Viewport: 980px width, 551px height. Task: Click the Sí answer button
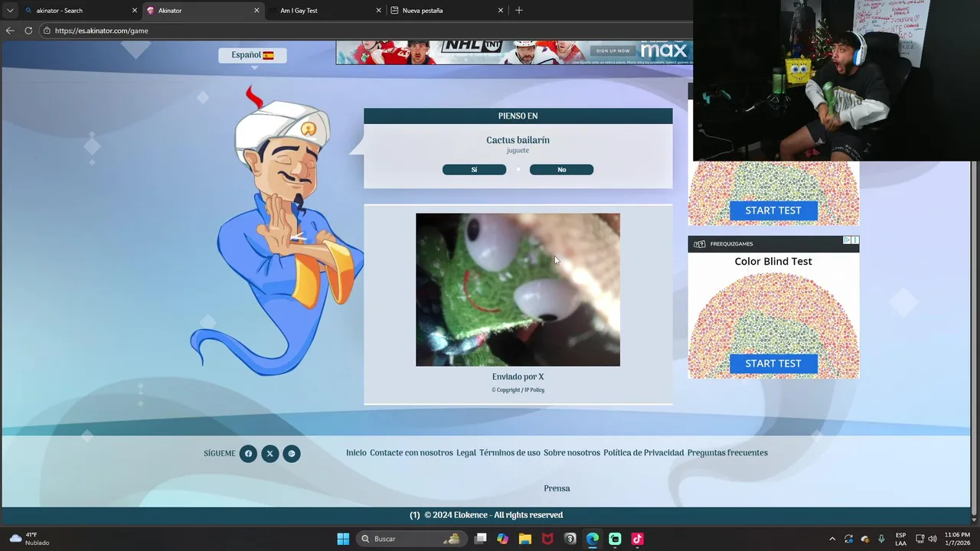(474, 170)
